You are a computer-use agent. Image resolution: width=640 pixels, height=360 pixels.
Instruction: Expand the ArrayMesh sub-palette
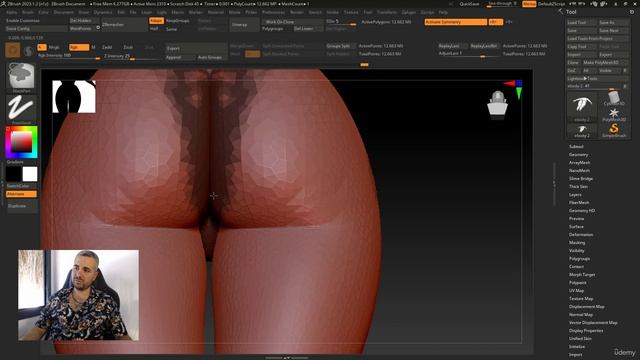coord(579,162)
